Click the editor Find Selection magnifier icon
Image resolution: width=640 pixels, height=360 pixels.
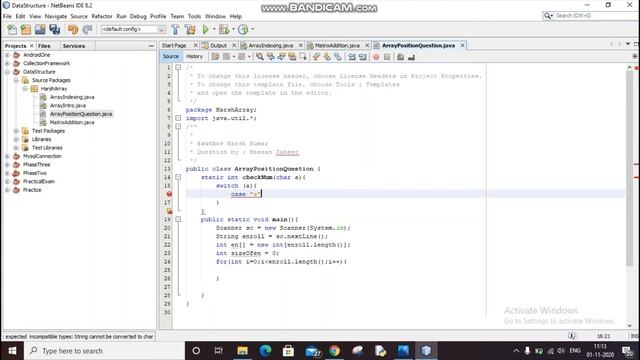click(260, 57)
